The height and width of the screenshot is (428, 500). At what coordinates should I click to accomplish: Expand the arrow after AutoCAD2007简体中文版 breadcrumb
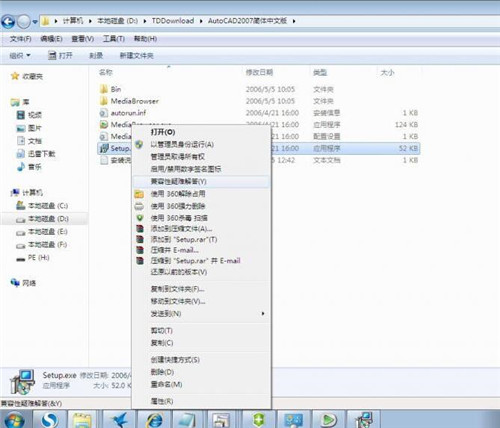tap(294, 21)
